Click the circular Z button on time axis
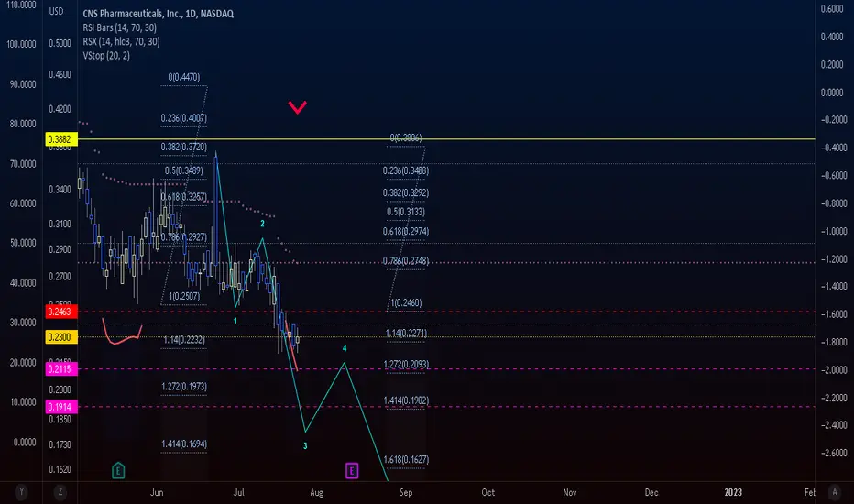This screenshot has height=504, width=854. [60, 492]
